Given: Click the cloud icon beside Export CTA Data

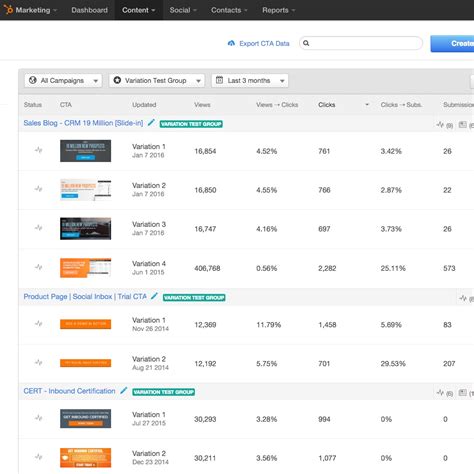Looking at the screenshot, I should click(231, 43).
